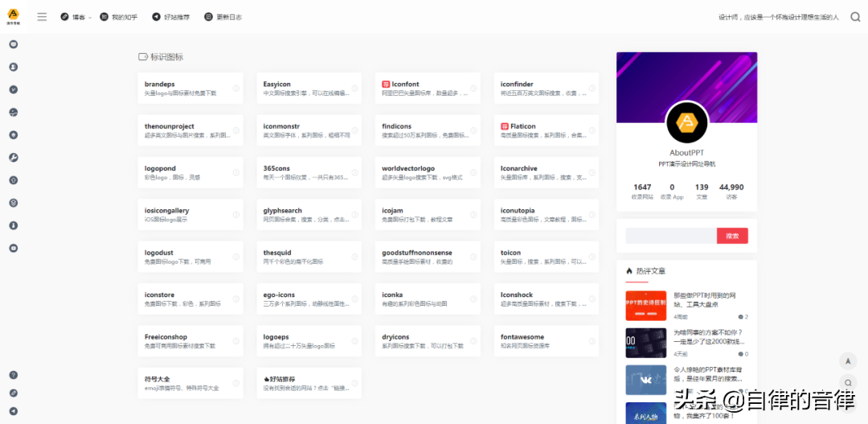Image resolution: width=868 pixels, height=424 pixels.
Task: Open the Iconshock site link
Action: coord(547,298)
